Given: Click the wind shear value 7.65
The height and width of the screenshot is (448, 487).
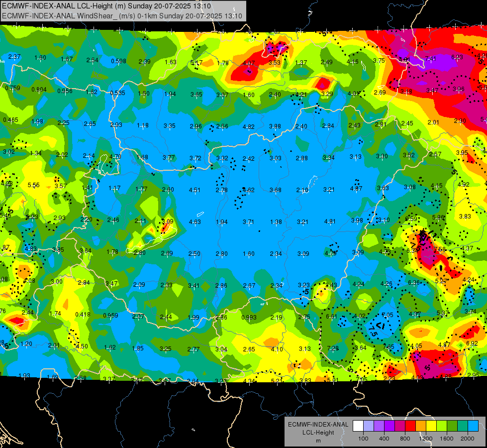Looking at the screenshot, I should click(389, 347).
